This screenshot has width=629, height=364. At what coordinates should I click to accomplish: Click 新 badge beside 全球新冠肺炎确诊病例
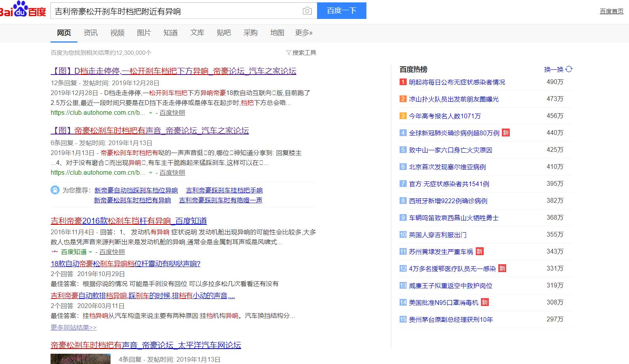point(506,133)
